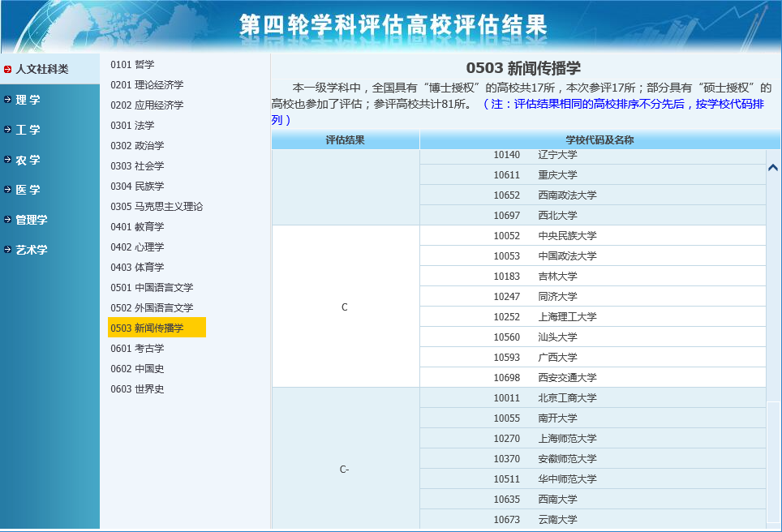Open discipline 0101 哲学
Viewport: 782px width, 532px height.
point(133,64)
